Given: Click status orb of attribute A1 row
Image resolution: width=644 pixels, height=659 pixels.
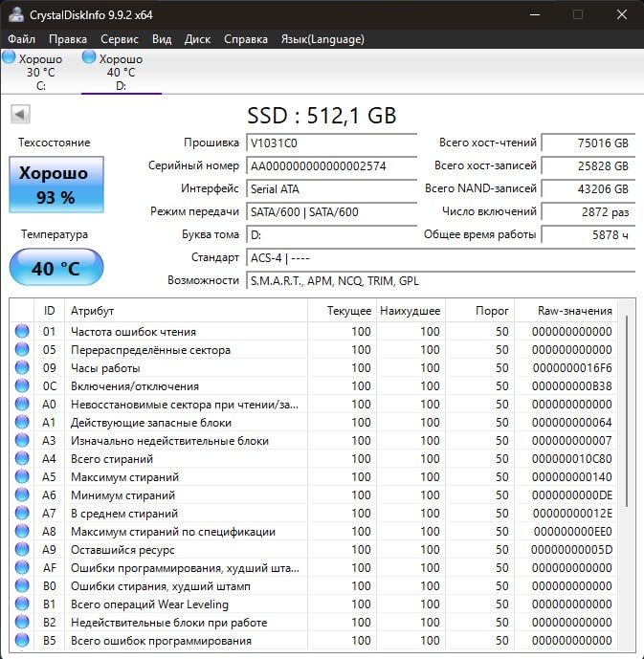Looking at the screenshot, I should 22,422.
